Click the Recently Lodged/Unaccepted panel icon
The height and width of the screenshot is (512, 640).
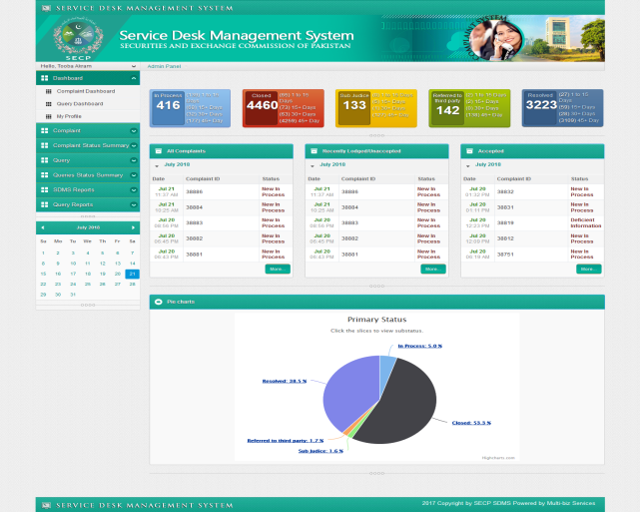[313, 151]
